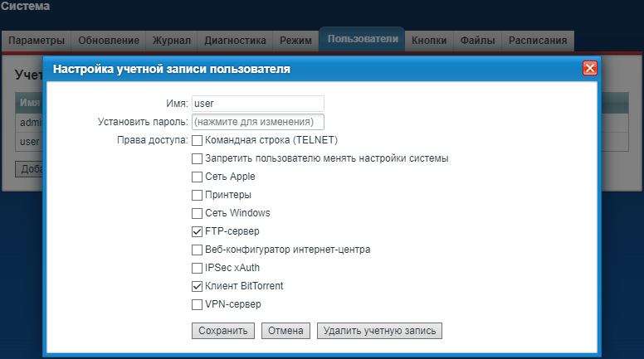Tick the Сеть Windows checkbox
Viewport: 644px width, 359px height.
point(198,213)
